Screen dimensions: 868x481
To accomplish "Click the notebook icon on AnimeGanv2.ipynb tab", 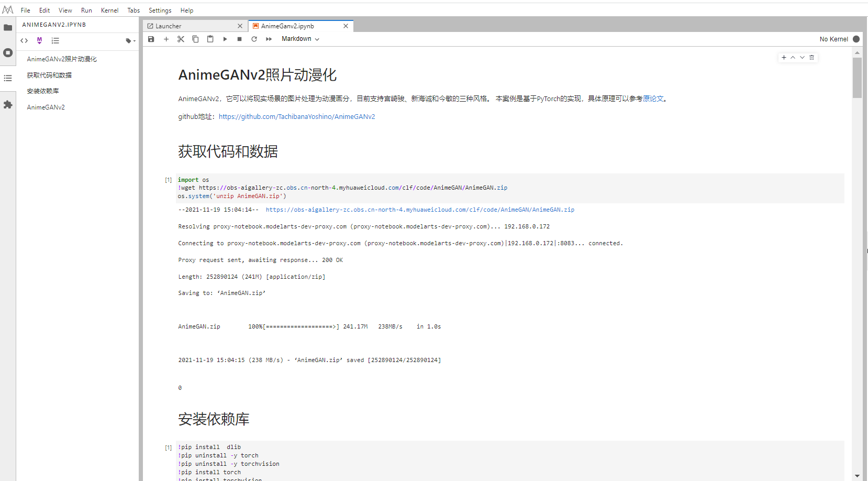I will (255, 26).
